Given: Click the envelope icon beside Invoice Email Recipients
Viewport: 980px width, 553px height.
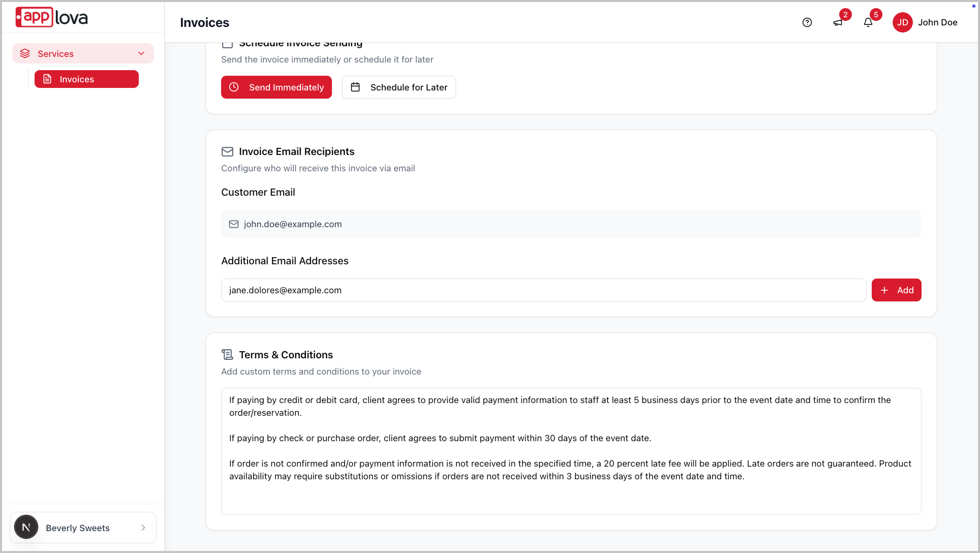Looking at the screenshot, I should coord(227,151).
